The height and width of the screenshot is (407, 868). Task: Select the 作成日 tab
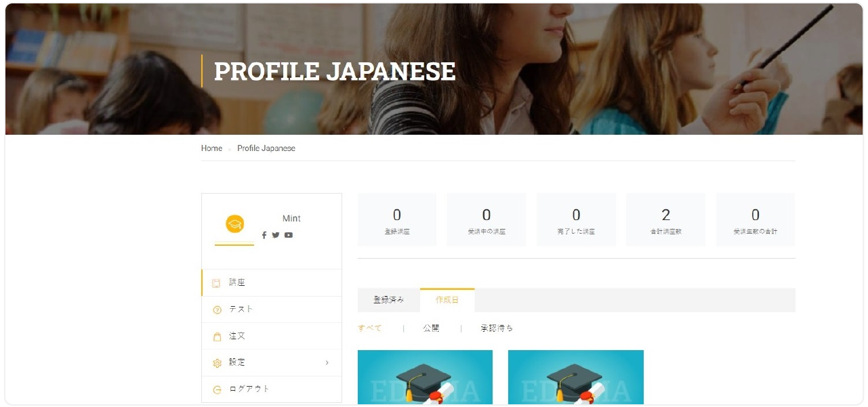447,300
